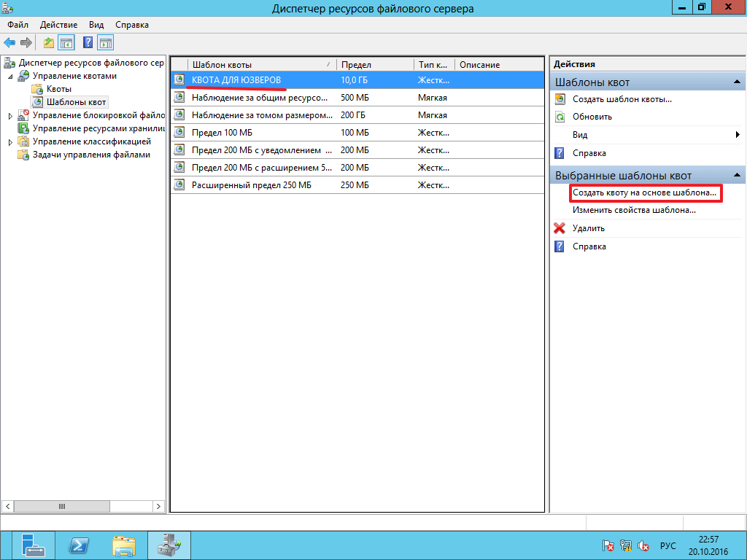Viewport: 747px width, 560px height.
Task: Click the Back arrow toolbar icon
Action: click(9, 42)
